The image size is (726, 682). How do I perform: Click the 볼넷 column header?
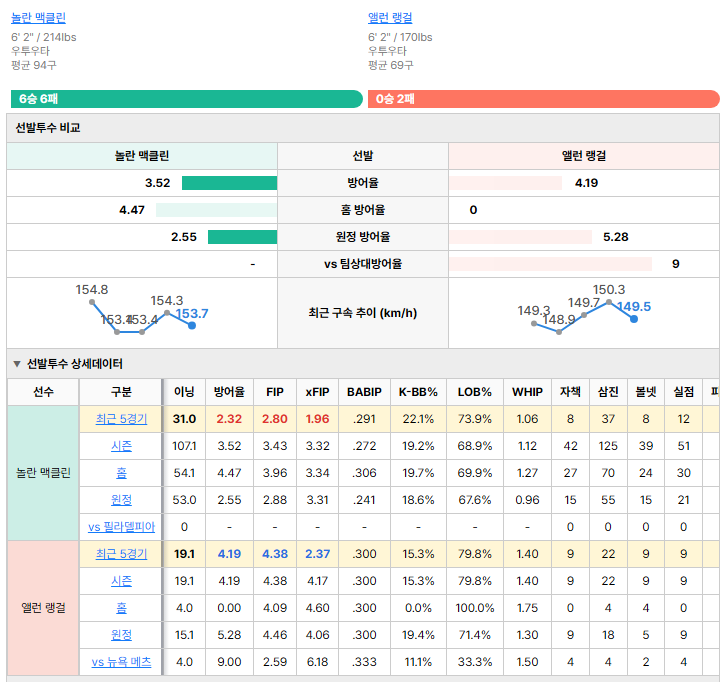pos(646,392)
